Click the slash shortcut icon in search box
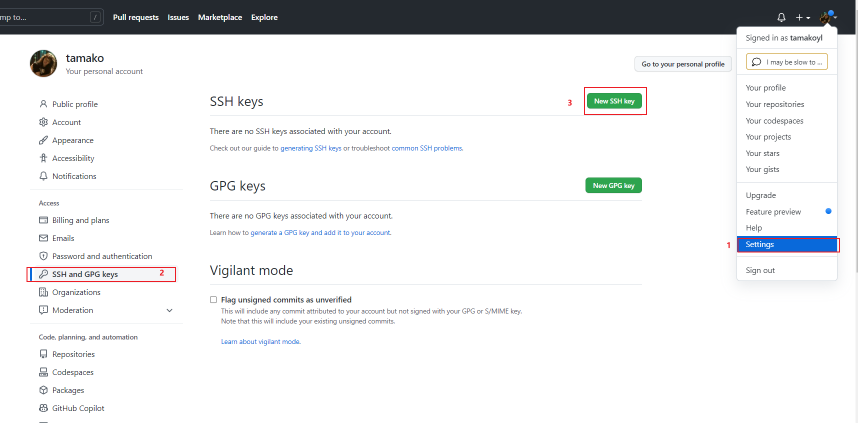The width and height of the screenshot is (858, 423). (x=96, y=18)
